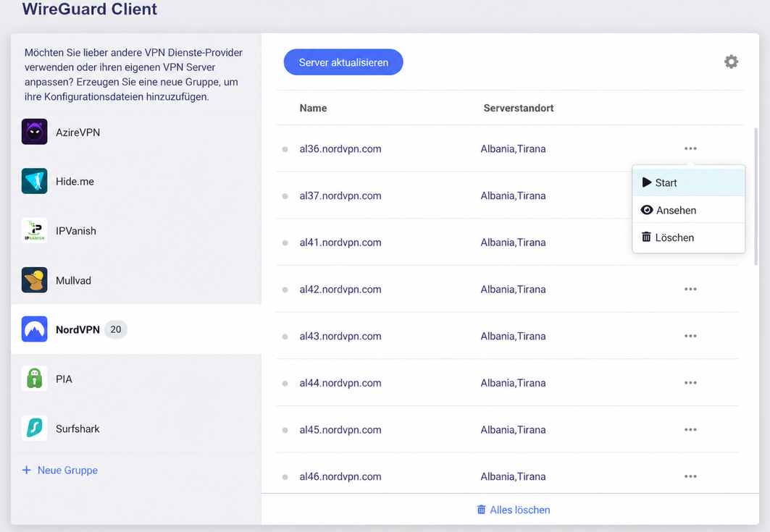
Task: Select the al43.nordvpn.com server name
Action: (x=340, y=336)
